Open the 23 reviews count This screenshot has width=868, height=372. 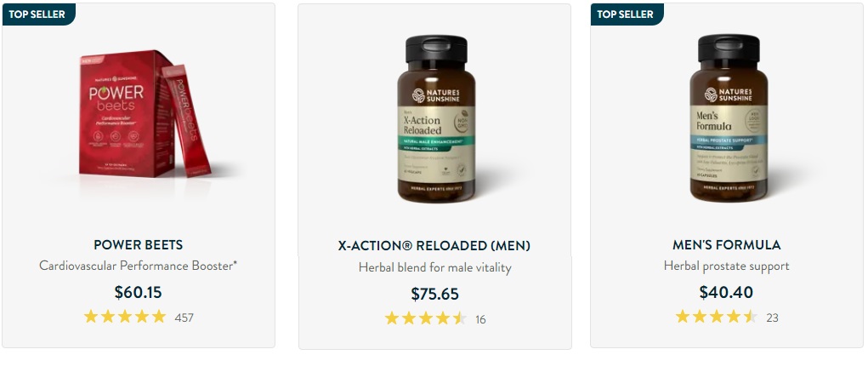pos(772,318)
